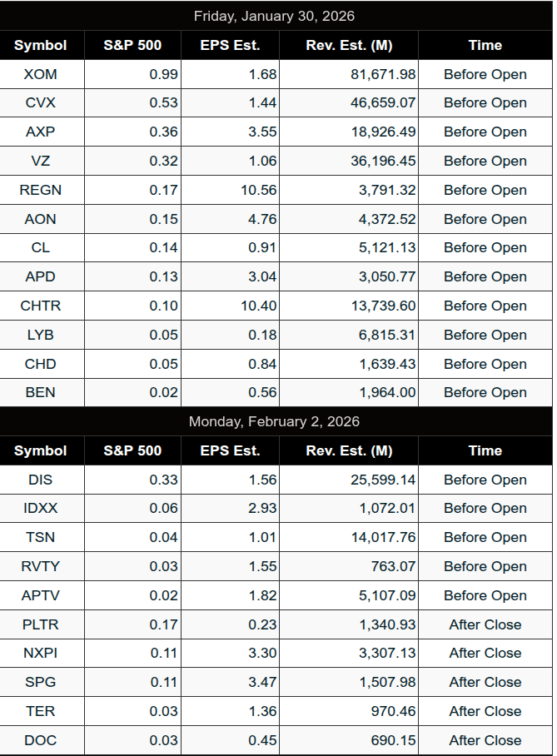Click the After Close cell for TER
Screen dimensions: 557x756
click(485, 711)
